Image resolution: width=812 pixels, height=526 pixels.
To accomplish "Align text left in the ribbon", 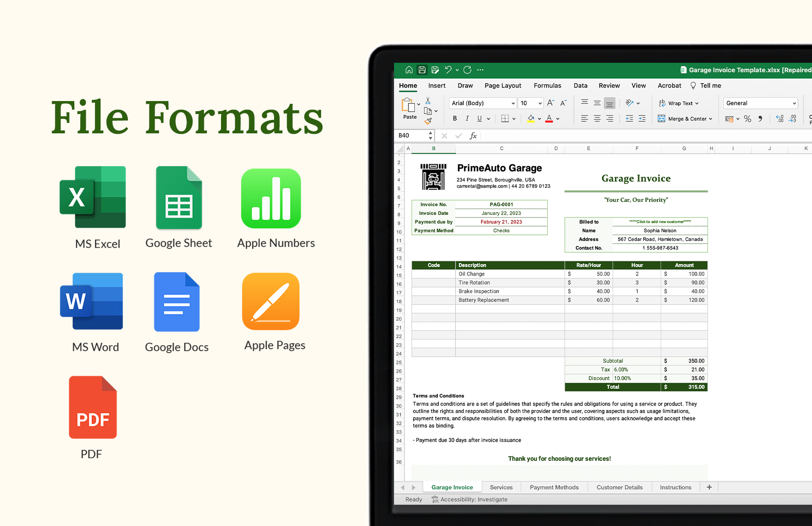I will click(585, 119).
